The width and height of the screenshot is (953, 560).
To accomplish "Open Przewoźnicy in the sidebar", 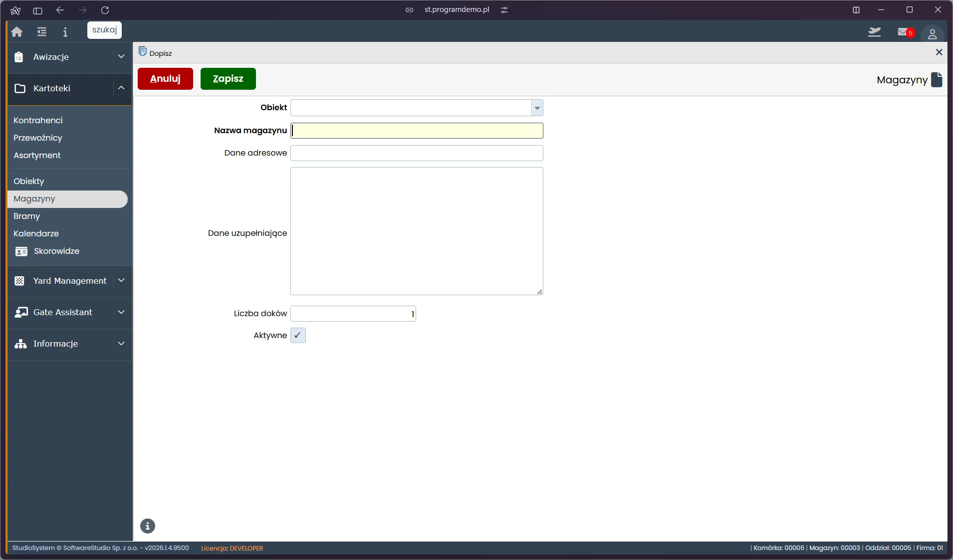I will tap(38, 138).
